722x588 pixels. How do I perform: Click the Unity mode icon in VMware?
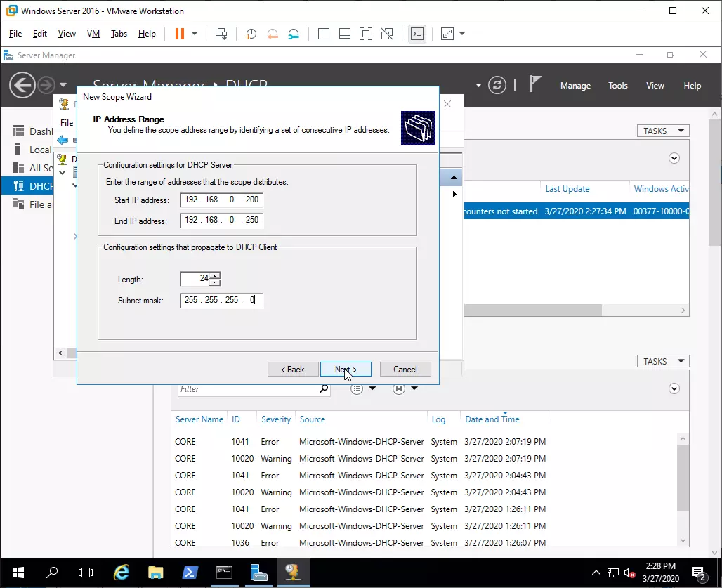click(387, 34)
